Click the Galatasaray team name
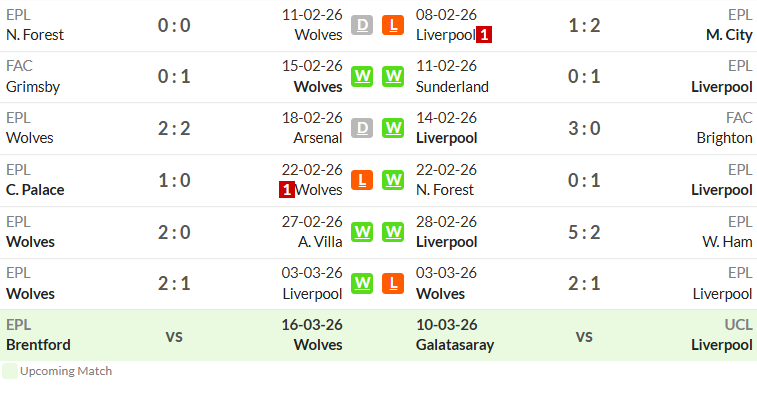This screenshot has height=400, width=757. click(x=455, y=345)
